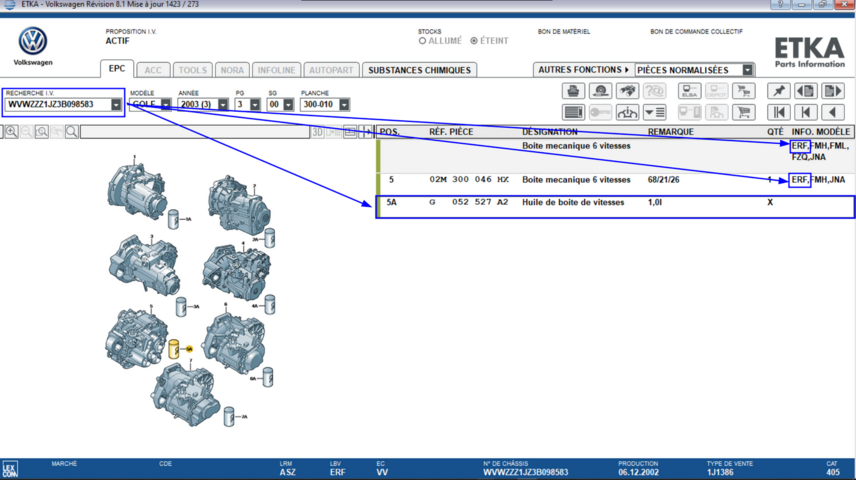The width and height of the screenshot is (856, 480).
Task: Launch the ELSA button
Action: coord(689,91)
